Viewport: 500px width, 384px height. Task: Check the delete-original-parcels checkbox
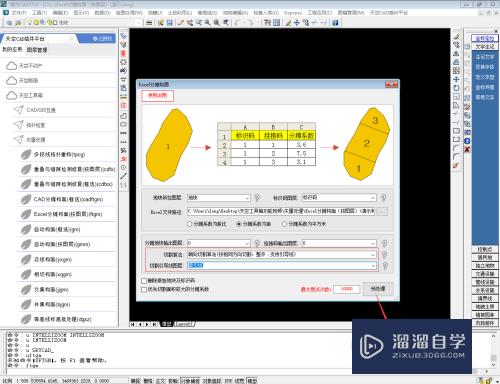pyautogui.click(x=144, y=281)
